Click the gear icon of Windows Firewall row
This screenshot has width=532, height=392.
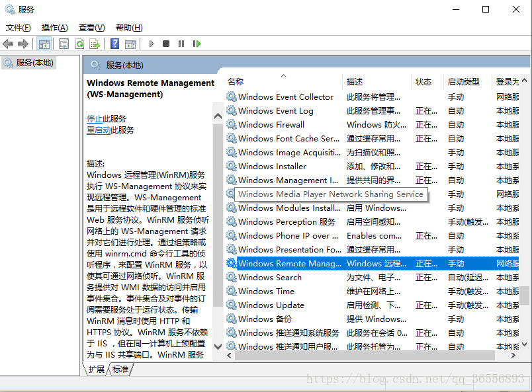(x=232, y=124)
